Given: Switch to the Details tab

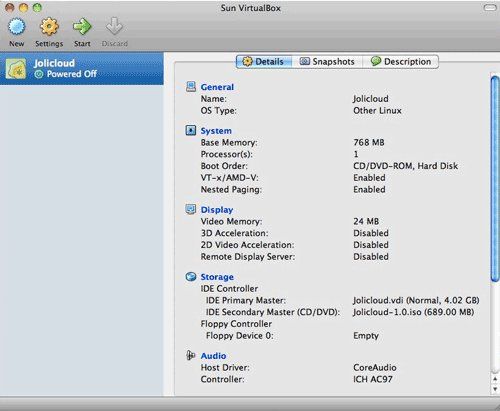Looking at the screenshot, I should coord(264,62).
